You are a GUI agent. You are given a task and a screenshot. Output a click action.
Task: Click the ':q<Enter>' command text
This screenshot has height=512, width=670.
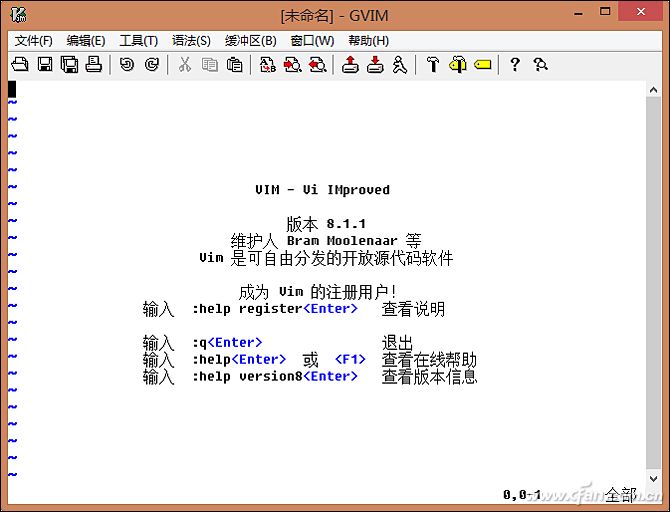point(227,342)
